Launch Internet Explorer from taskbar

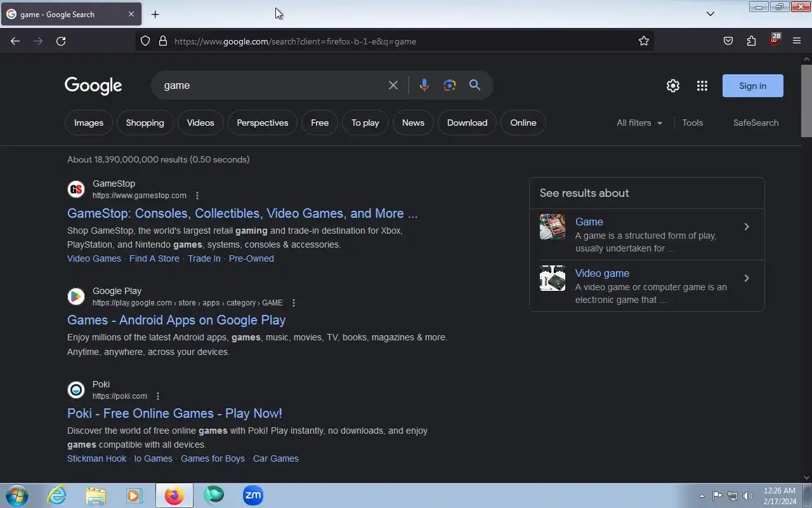click(x=57, y=495)
